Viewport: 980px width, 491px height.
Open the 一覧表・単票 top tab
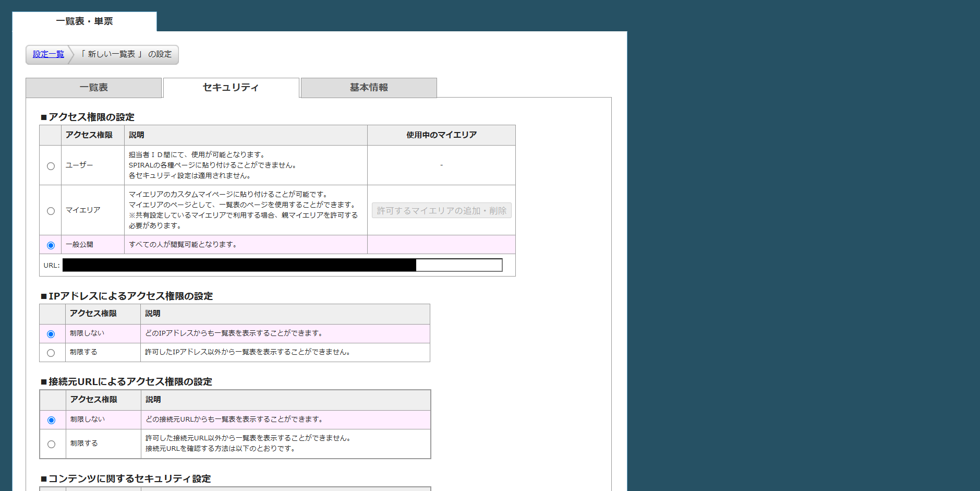click(84, 21)
